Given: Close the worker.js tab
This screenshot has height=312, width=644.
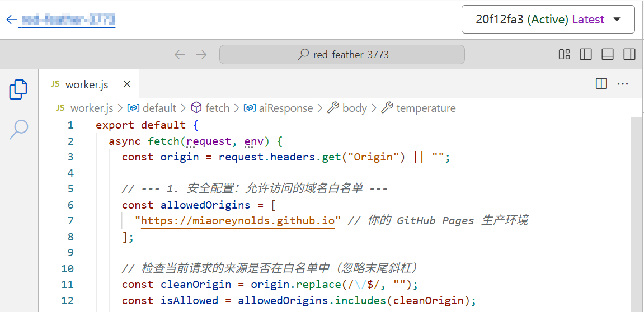Looking at the screenshot, I should 128,84.
